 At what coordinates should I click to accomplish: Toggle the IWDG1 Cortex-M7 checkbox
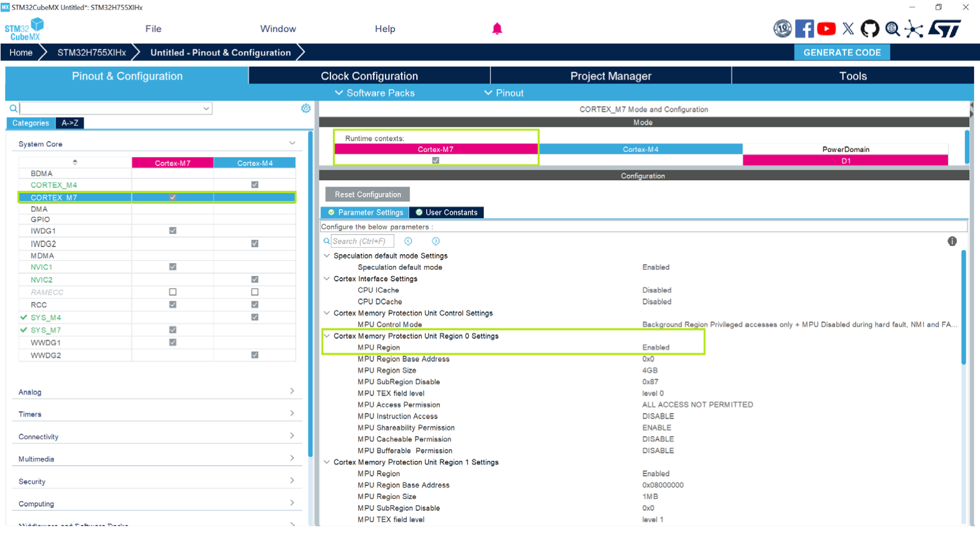coord(173,230)
